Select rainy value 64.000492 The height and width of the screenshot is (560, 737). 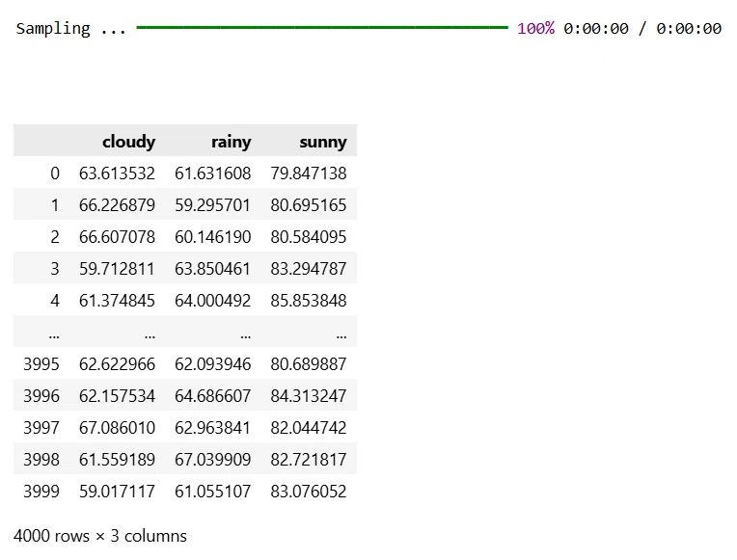tap(213, 301)
